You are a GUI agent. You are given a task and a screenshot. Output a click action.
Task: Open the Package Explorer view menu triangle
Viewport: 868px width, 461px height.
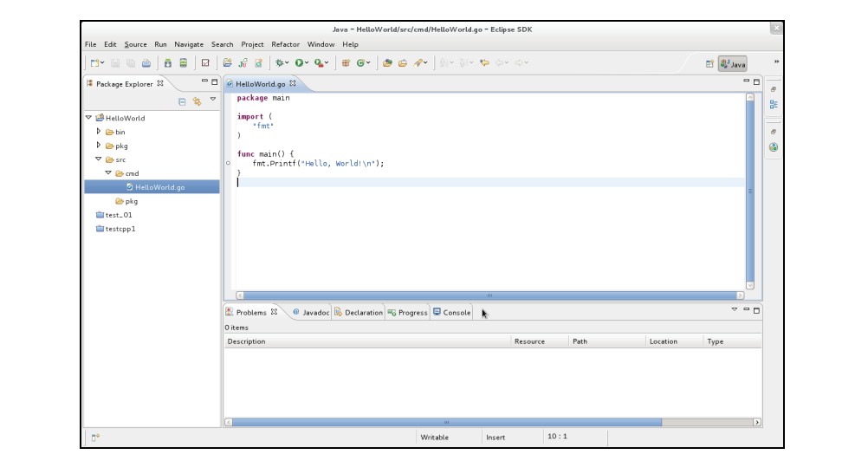pos(212,99)
